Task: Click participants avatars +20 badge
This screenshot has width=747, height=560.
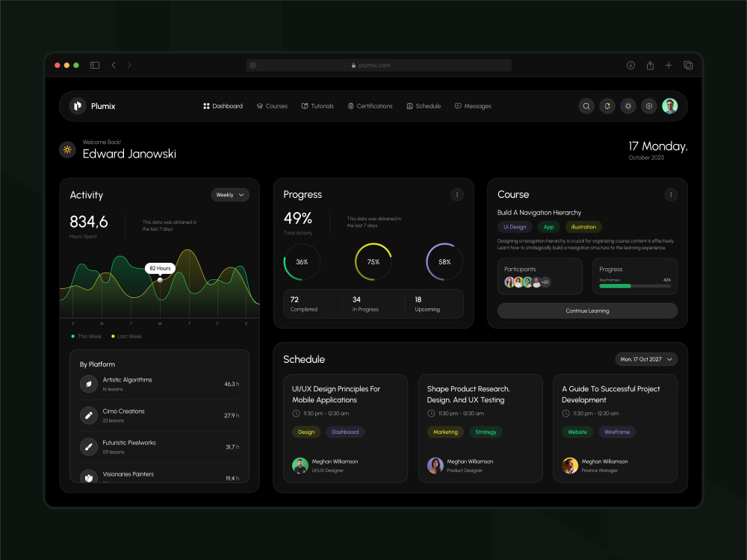Action: tap(545, 282)
